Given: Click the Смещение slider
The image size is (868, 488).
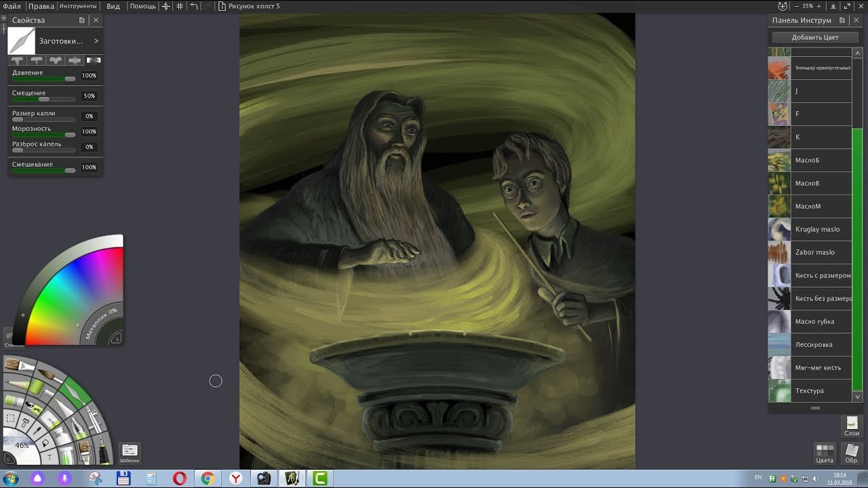Looking at the screenshot, I should pos(43,99).
